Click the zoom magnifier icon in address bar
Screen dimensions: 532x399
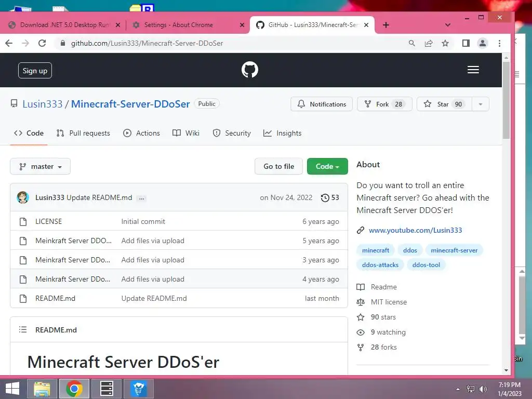pos(412,43)
